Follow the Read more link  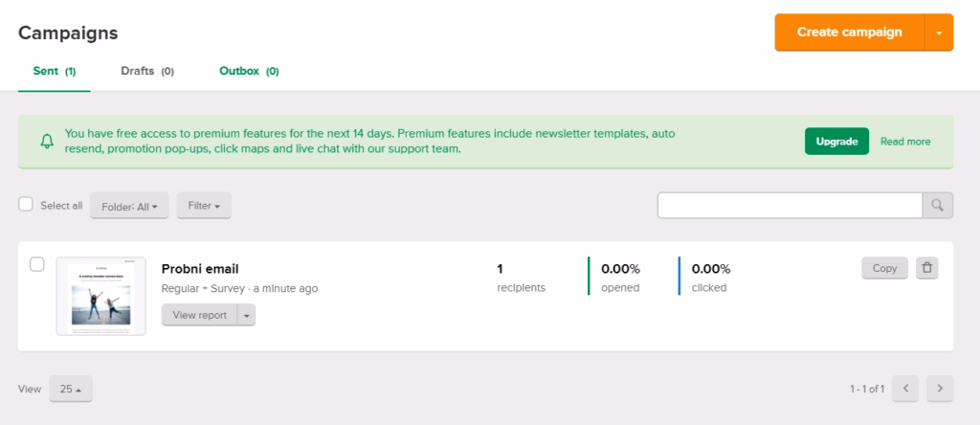905,142
